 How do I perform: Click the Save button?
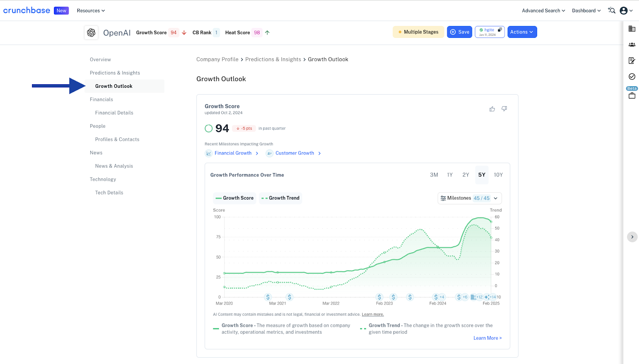460,32
